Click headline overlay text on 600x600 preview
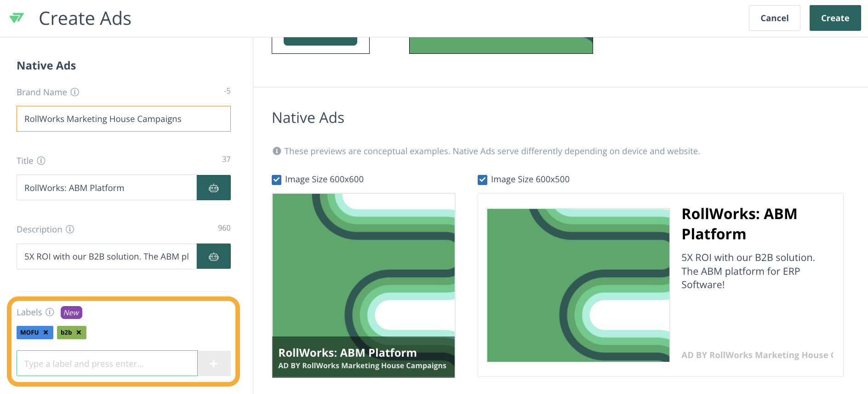 348,353
